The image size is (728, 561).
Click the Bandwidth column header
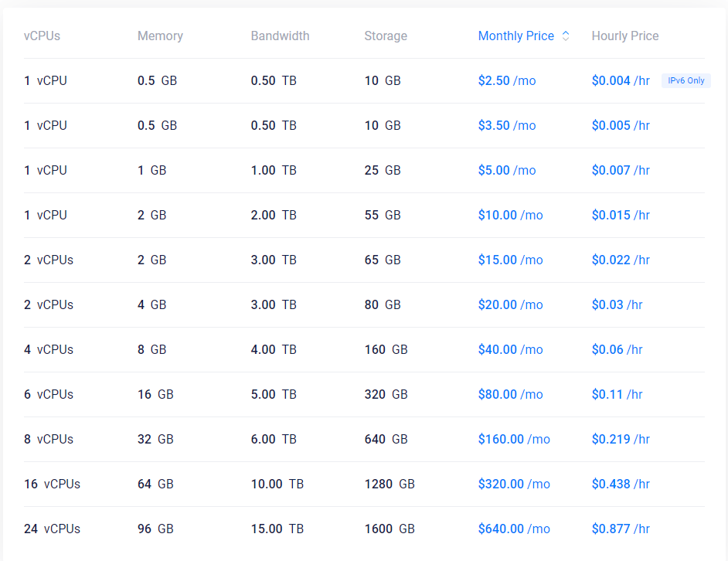pyautogui.click(x=280, y=36)
